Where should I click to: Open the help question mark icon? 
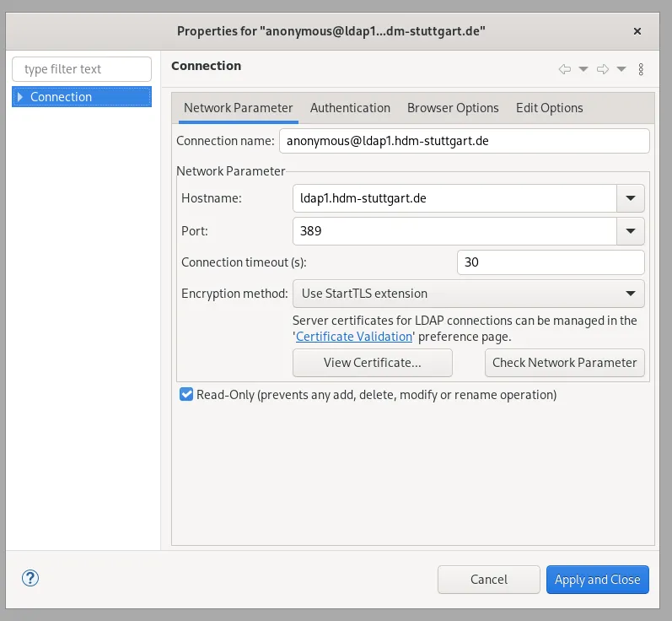pyautogui.click(x=30, y=579)
